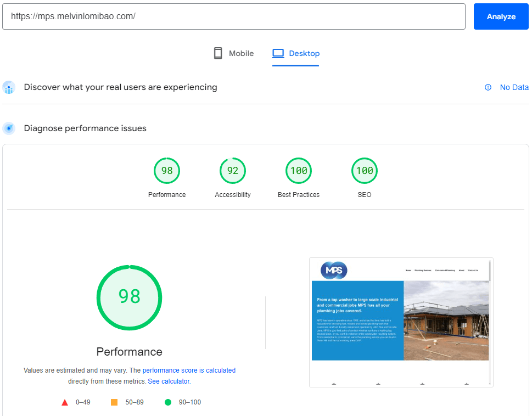Image resolution: width=532 pixels, height=416 pixels.
Task: Jump to Best Practices score gauge
Action: pyautogui.click(x=299, y=171)
